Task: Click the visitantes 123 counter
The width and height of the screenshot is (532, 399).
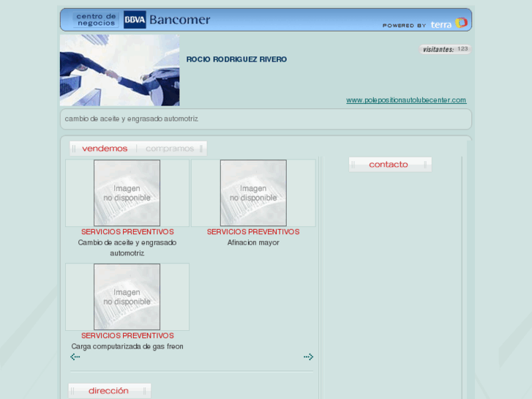Action: click(x=445, y=49)
